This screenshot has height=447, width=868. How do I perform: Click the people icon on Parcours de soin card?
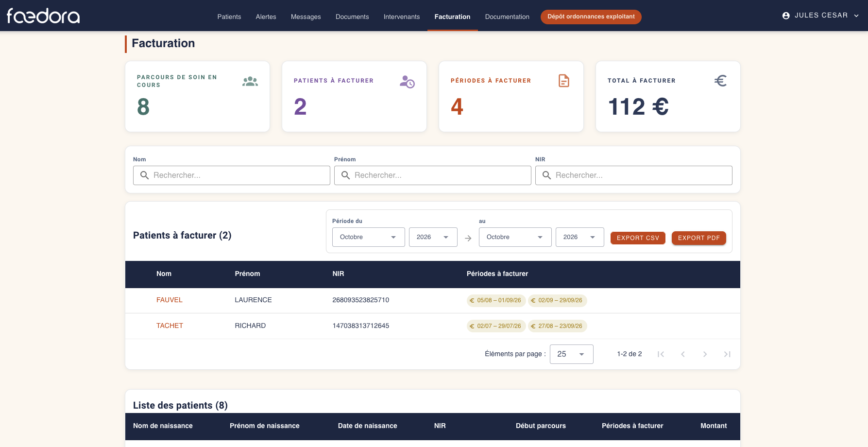pos(250,82)
